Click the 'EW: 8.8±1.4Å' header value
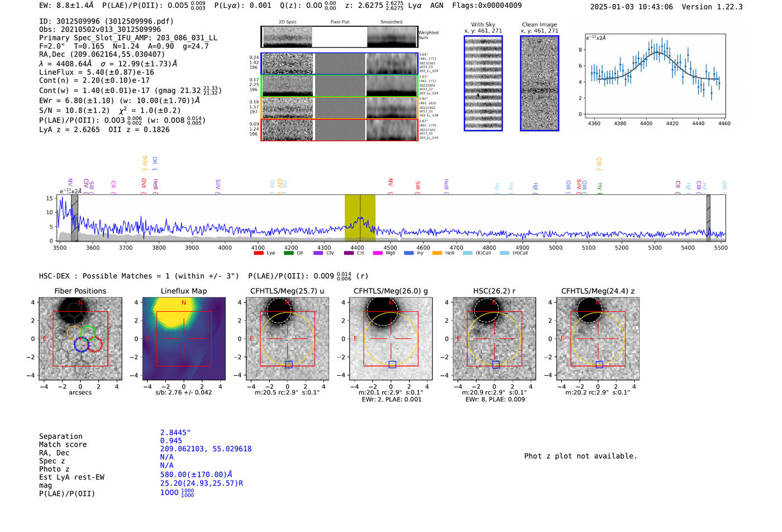Viewport: 782px width, 532px height. coord(66,6)
